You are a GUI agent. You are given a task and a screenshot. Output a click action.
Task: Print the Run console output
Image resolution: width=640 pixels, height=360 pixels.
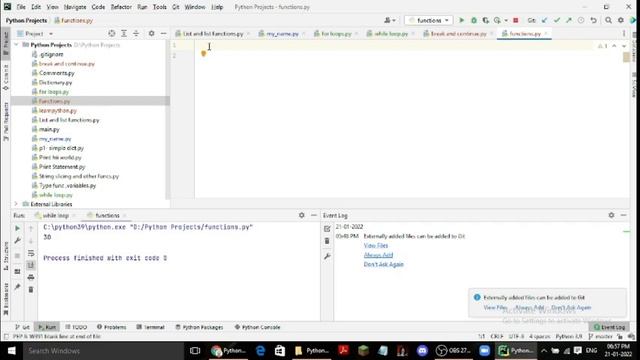(31, 278)
